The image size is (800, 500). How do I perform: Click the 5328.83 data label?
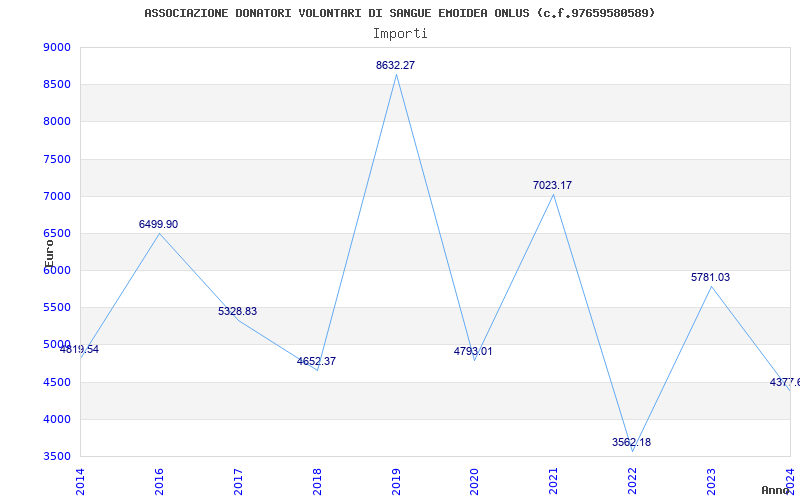(237, 311)
